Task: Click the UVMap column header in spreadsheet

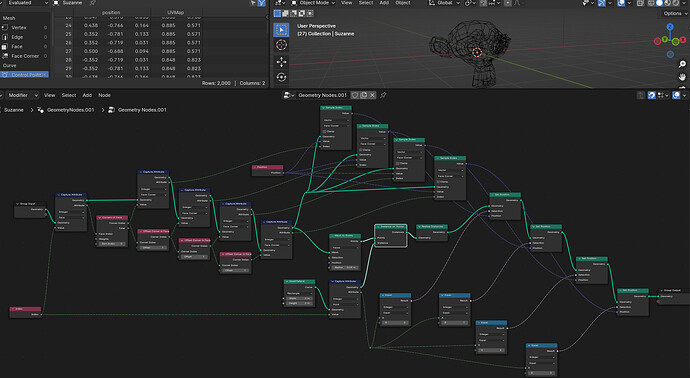Action: [x=176, y=13]
